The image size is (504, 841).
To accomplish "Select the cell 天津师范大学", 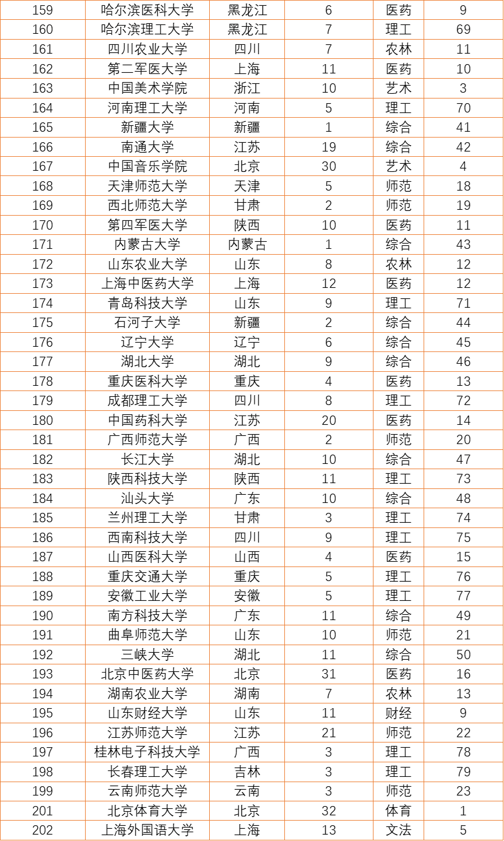I will (147, 186).
